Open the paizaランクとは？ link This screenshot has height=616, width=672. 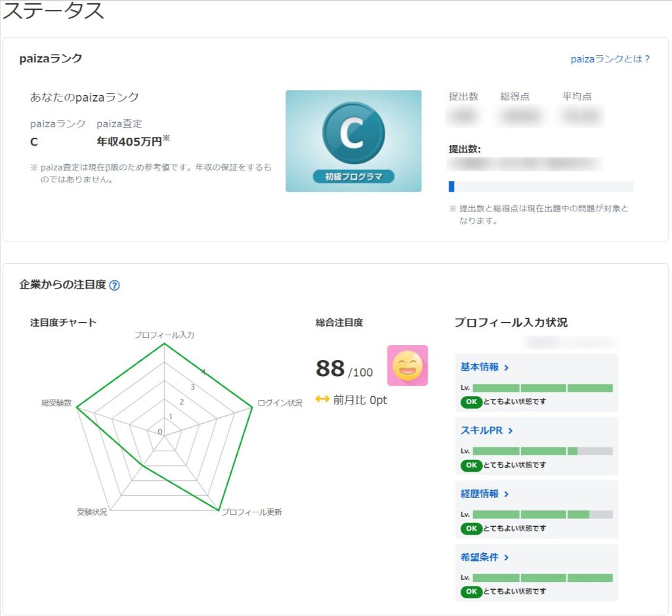pyautogui.click(x=610, y=59)
